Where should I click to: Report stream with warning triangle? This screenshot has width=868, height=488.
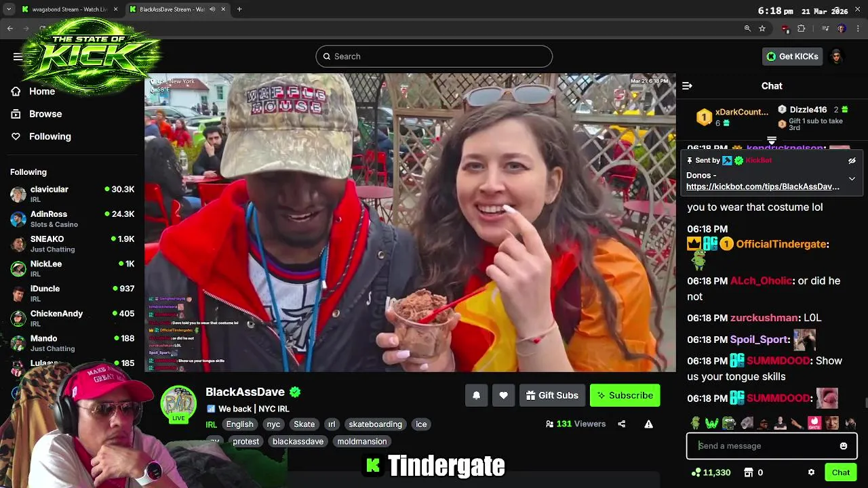click(x=648, y=424)
